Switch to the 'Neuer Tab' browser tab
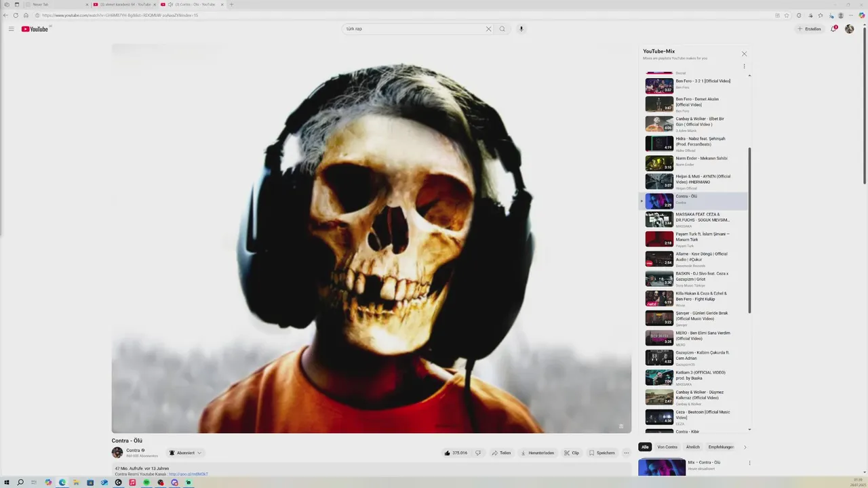 (x=56, y=4)
